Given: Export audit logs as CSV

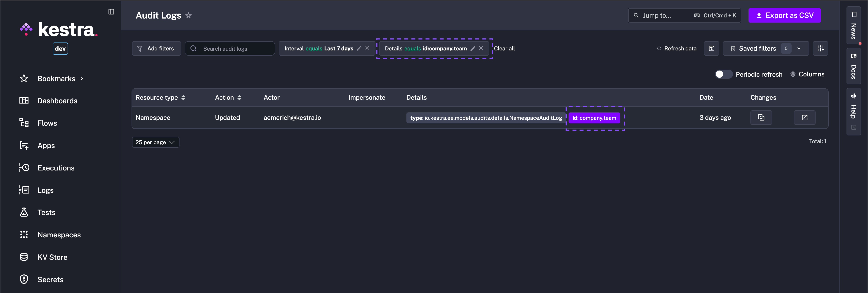Looking at the screenshot, I should pos(784,15).
